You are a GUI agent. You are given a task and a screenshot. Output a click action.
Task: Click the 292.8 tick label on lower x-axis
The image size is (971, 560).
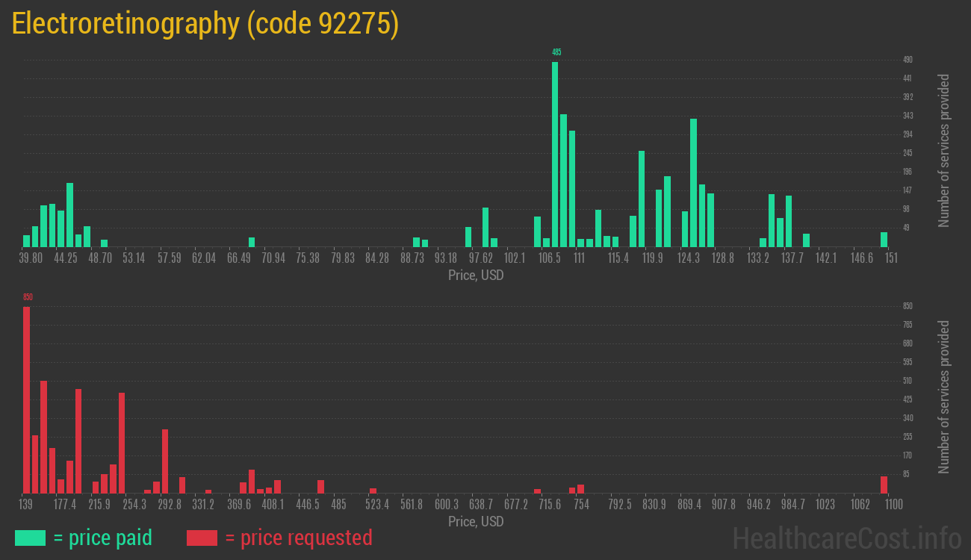[x=169, y=505]
